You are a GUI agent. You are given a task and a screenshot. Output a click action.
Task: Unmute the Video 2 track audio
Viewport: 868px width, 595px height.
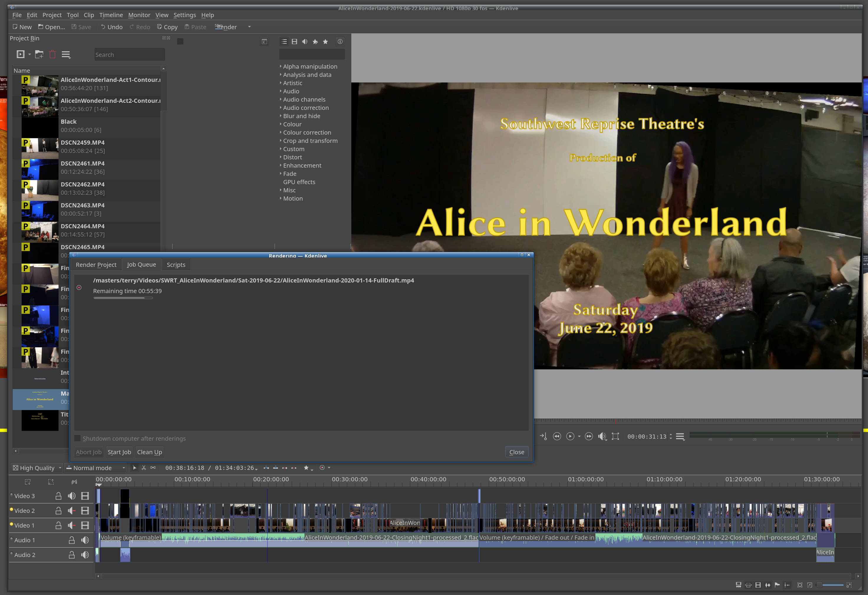click(x=72, y=511)
